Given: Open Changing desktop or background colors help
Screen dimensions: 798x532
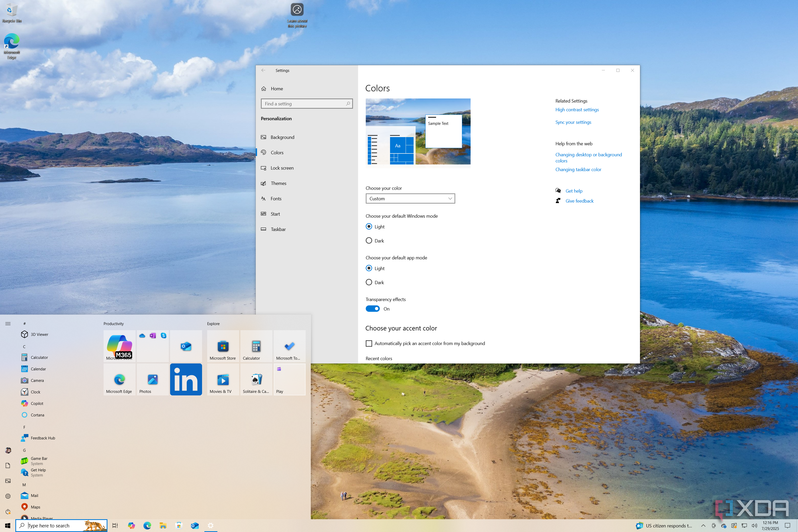Looking at the screenshot, I should pyautogui.click(x=589, y=158).
